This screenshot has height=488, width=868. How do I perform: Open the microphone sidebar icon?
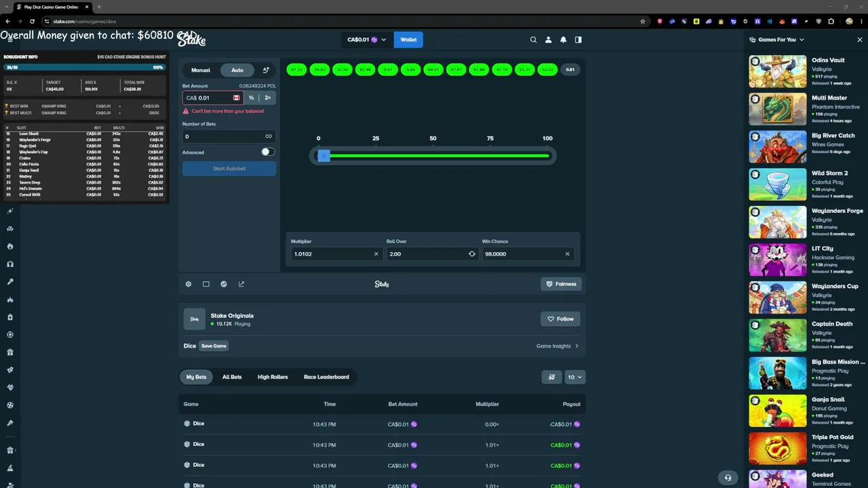(10, 282)
